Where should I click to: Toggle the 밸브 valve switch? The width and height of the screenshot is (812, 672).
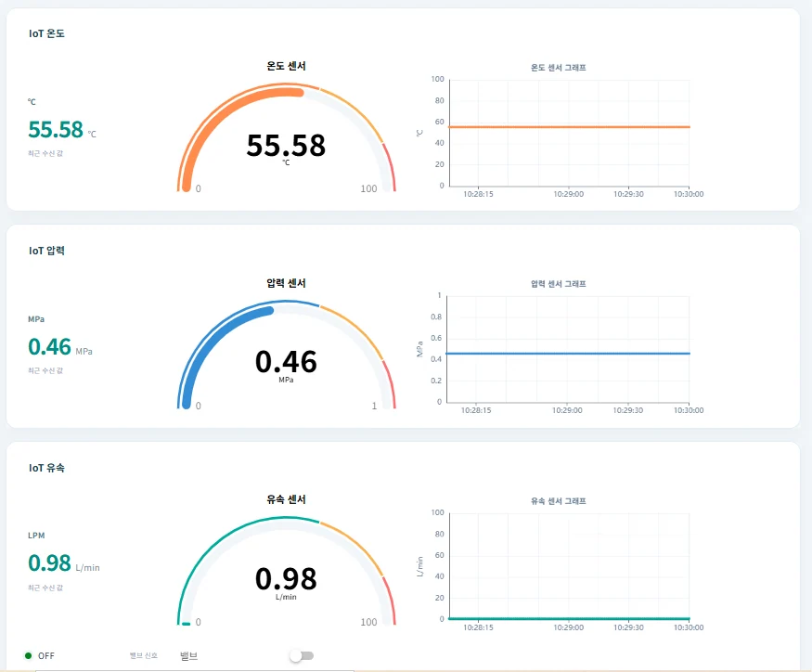click(x=302, y=656)
